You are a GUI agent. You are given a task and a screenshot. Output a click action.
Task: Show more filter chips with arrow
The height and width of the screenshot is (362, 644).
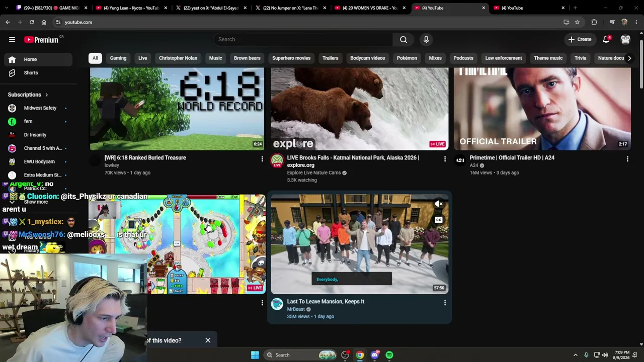629,58
